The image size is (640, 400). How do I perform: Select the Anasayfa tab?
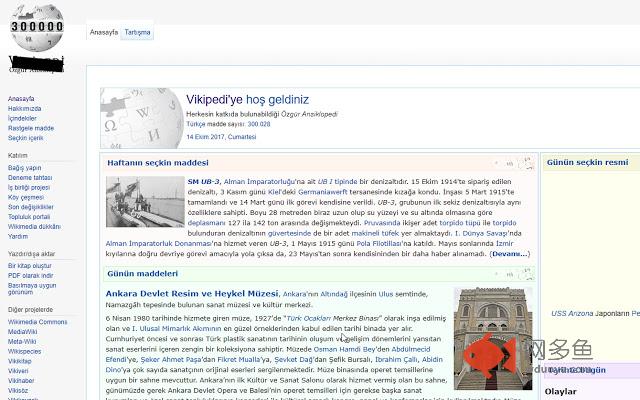click(104, 32)
